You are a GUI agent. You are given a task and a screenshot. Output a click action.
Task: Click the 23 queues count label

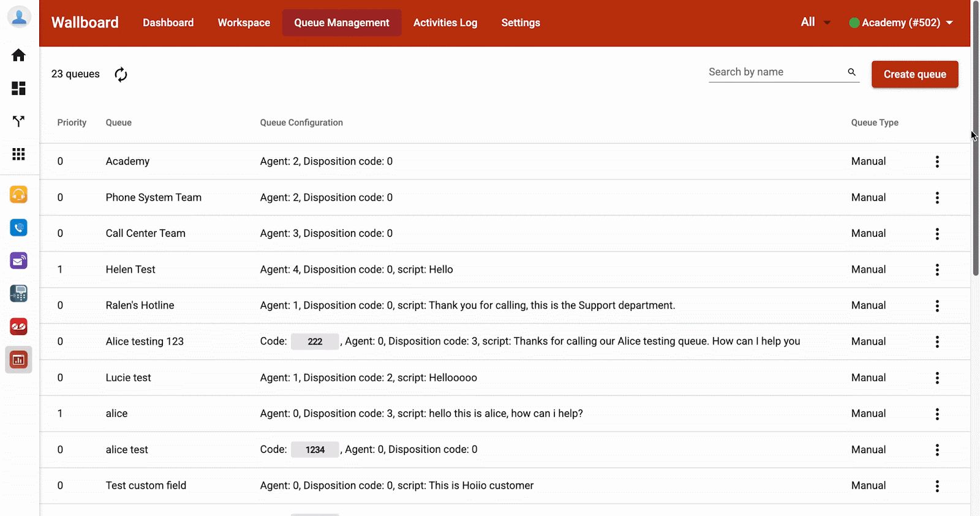coord(75,74)
